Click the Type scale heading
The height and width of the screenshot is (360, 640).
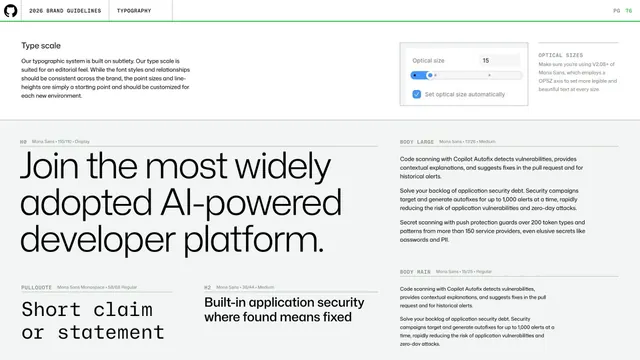pos(41,46)
